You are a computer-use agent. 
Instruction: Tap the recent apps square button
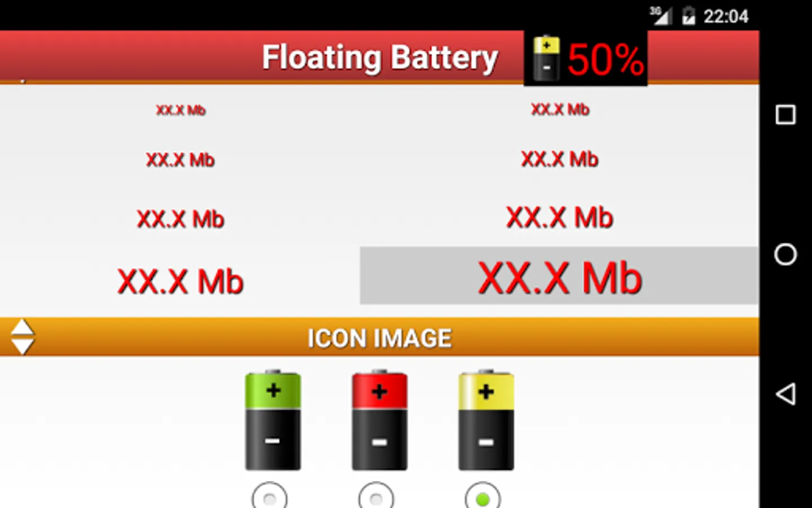tap(785, 115)
